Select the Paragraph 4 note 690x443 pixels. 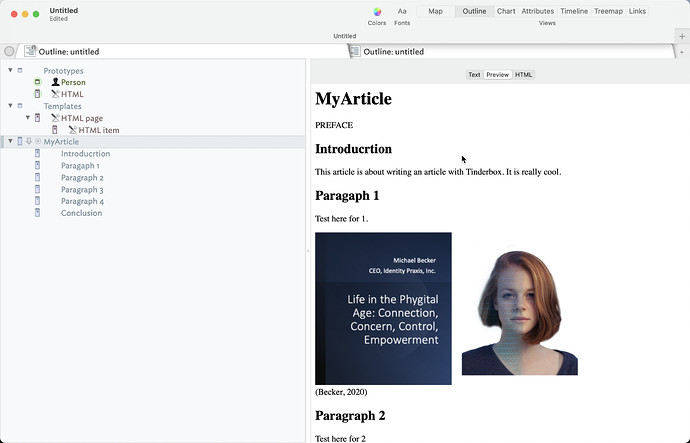pos(82,201)
